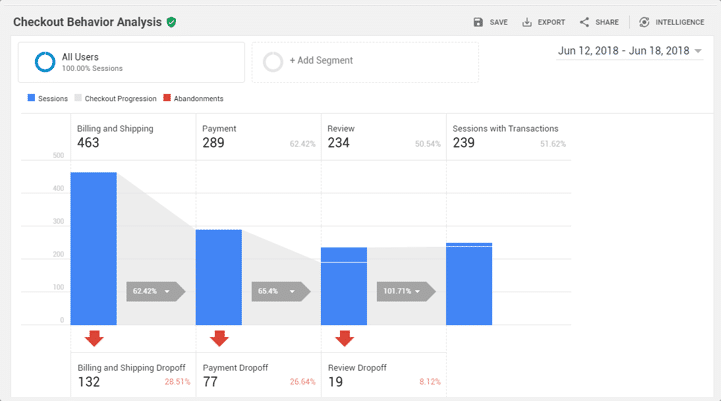Select the All Users segment card

click(x=131, y=62)
